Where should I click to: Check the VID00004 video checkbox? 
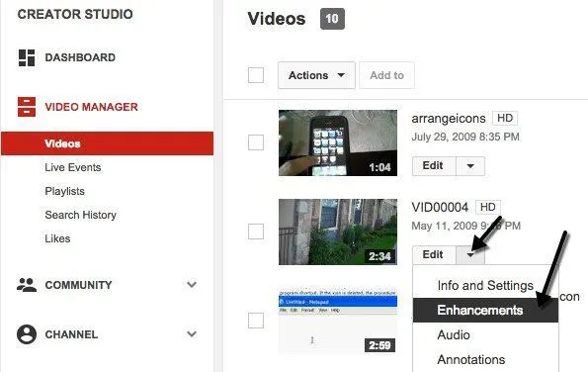coord(256,232)
